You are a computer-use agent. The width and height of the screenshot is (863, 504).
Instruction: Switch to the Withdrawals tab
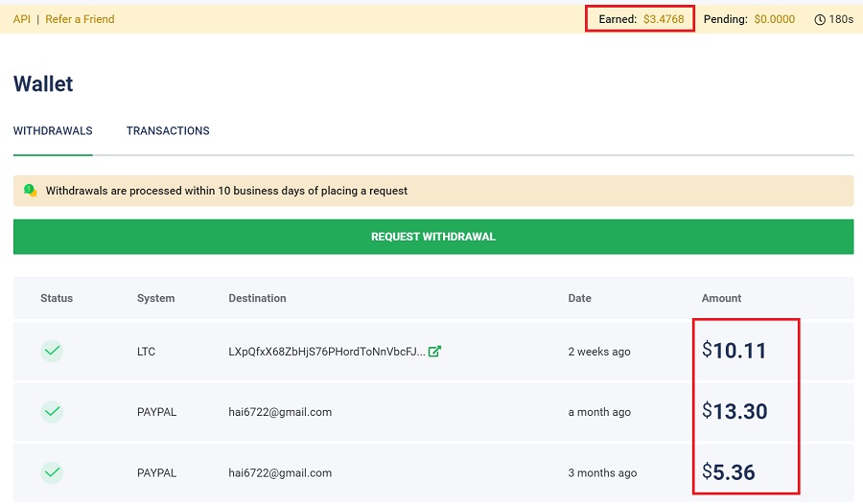(53, 131)
